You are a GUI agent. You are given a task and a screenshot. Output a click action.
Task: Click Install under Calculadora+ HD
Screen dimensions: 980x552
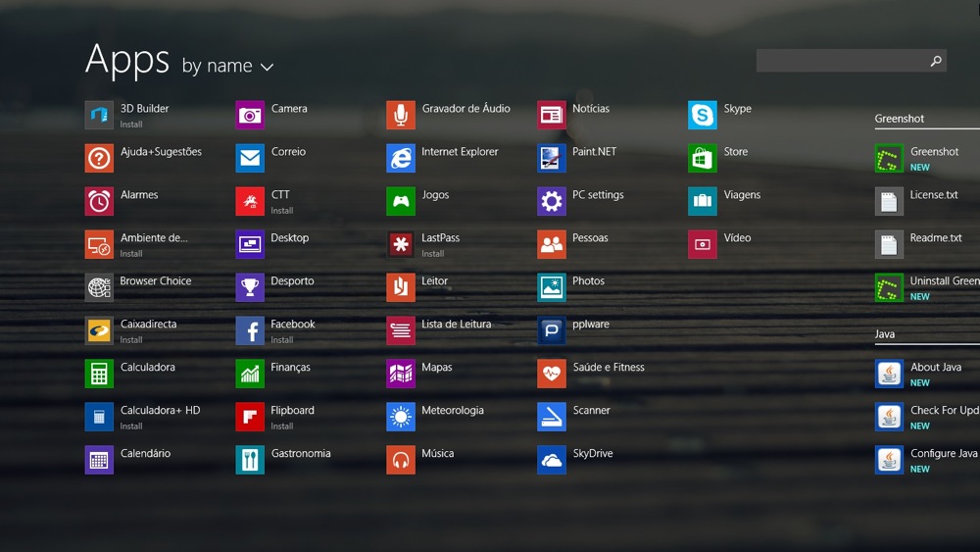tap(131, 427)
